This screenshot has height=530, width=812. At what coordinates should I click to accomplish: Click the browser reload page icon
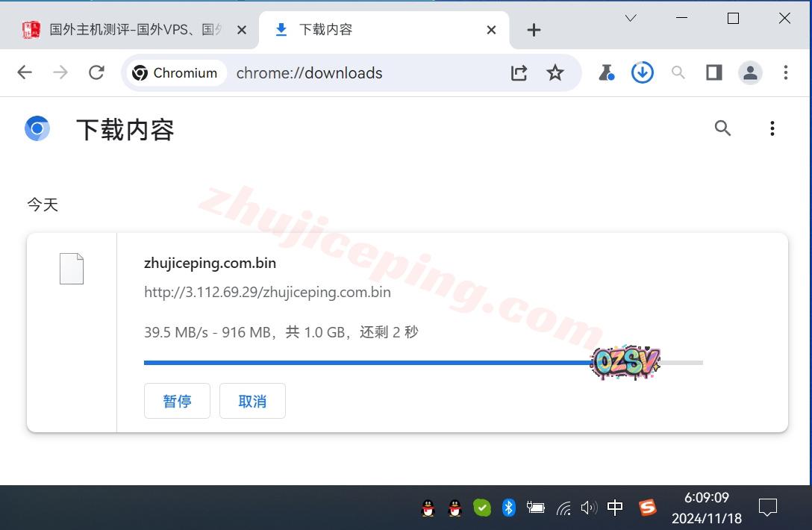pos(96,72)
